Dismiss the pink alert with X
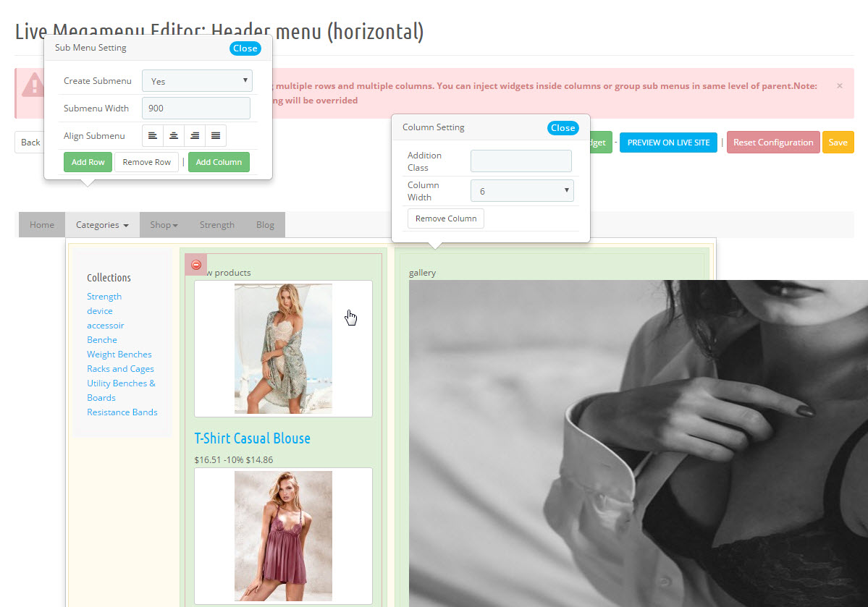Viewport: 868px width, 607px height. point(840,85)
